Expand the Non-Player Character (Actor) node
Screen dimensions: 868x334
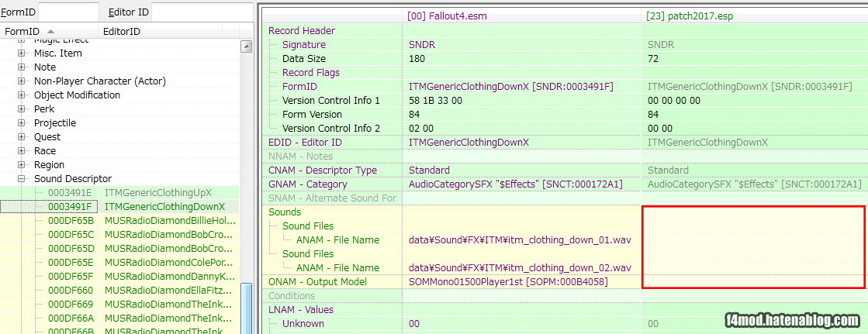coord(22,81)
